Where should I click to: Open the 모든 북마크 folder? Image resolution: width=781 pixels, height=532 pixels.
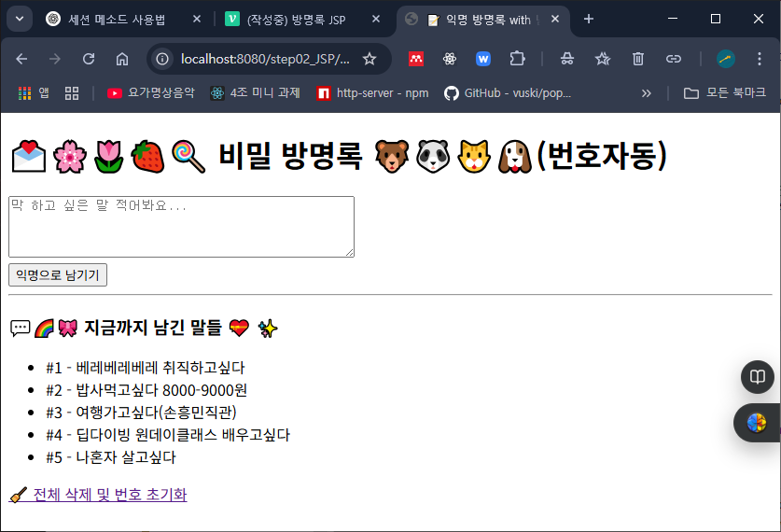(x=725, y=93)
